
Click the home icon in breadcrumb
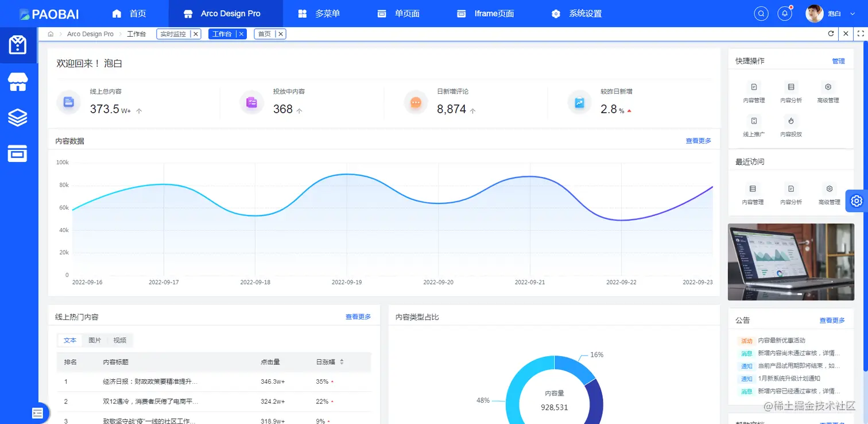point(51,34)
